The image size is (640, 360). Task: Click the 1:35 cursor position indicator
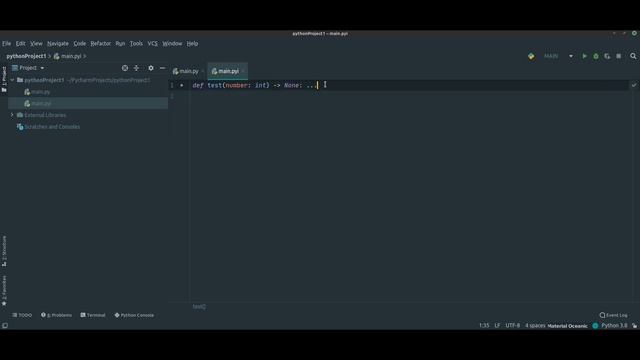click(x=484, y=326)
